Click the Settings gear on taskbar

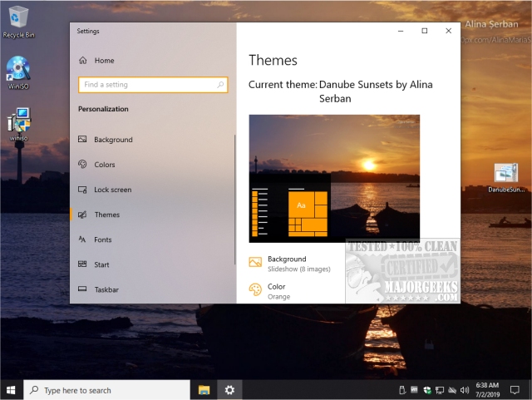229,390
